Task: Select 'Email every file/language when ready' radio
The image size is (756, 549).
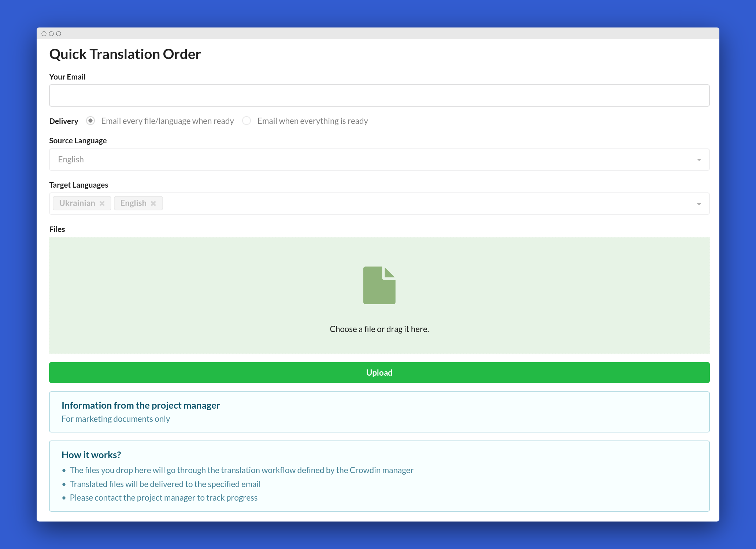Action: pos(90,121)
